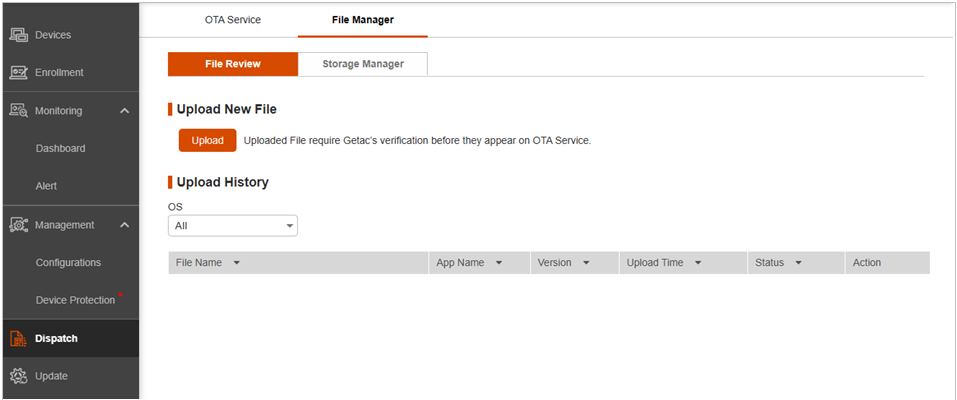The image size is (957, 400).
Task: Open App Name column sort arrow
Action: (x=498, y=263)
